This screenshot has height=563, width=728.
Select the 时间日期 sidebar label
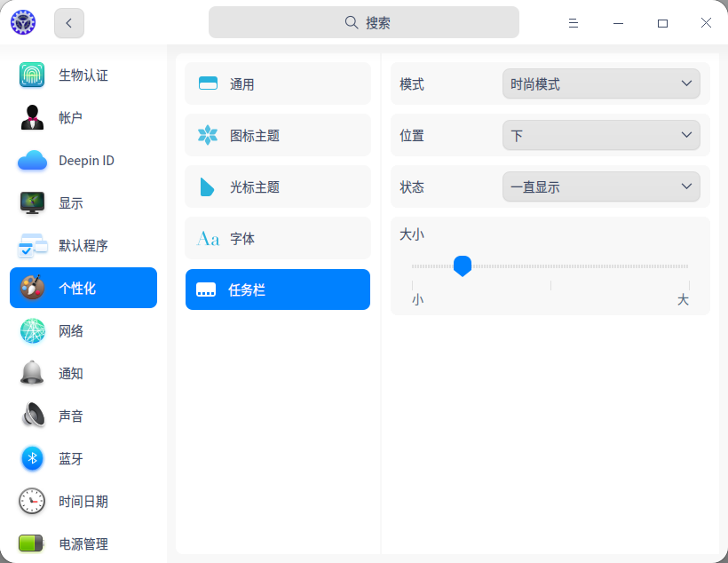pos(83,502)
